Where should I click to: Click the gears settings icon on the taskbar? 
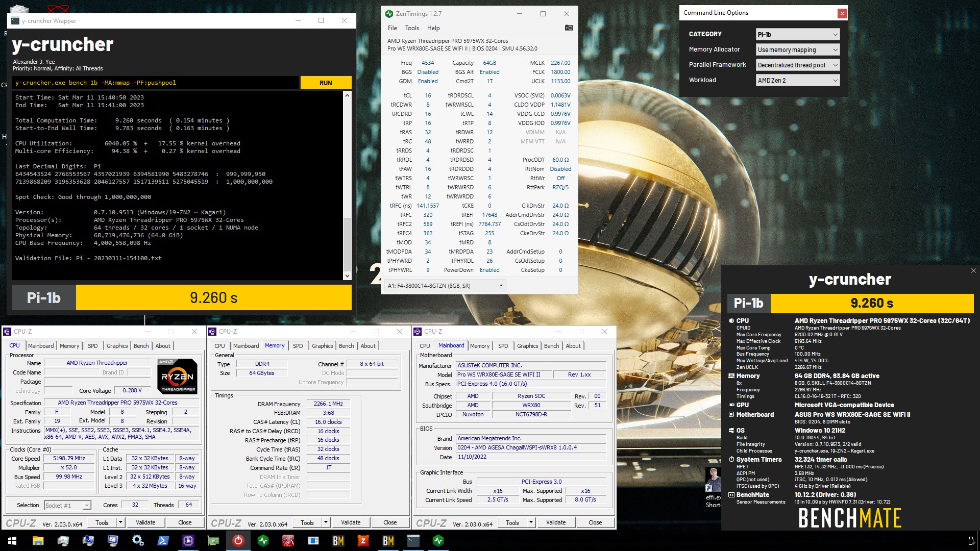[x=138, y=540]
